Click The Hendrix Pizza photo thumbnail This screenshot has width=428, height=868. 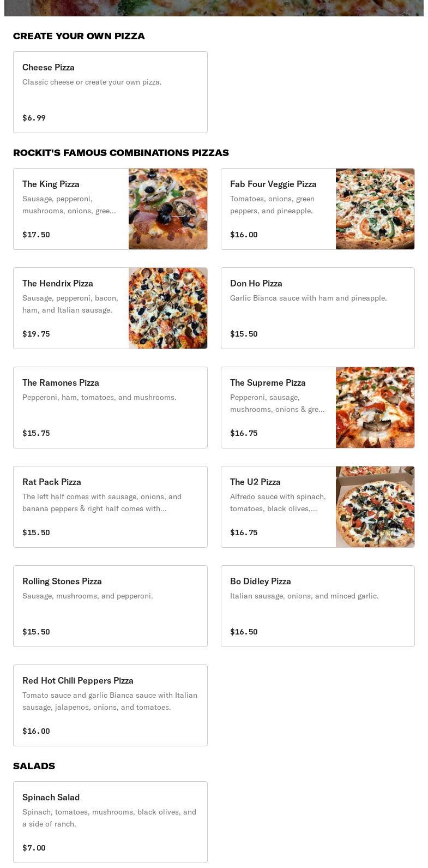168,308
